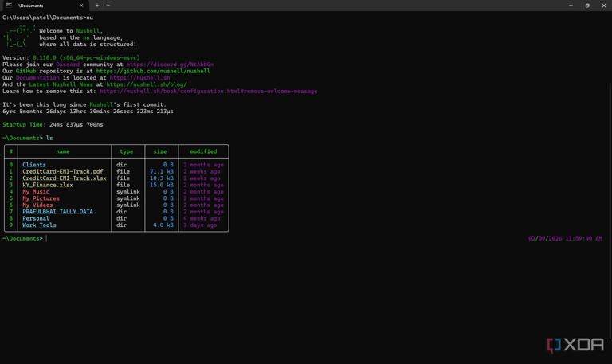Open the Nushell blog link
This screenshot has width=612, height=364.
click(147, 84)
